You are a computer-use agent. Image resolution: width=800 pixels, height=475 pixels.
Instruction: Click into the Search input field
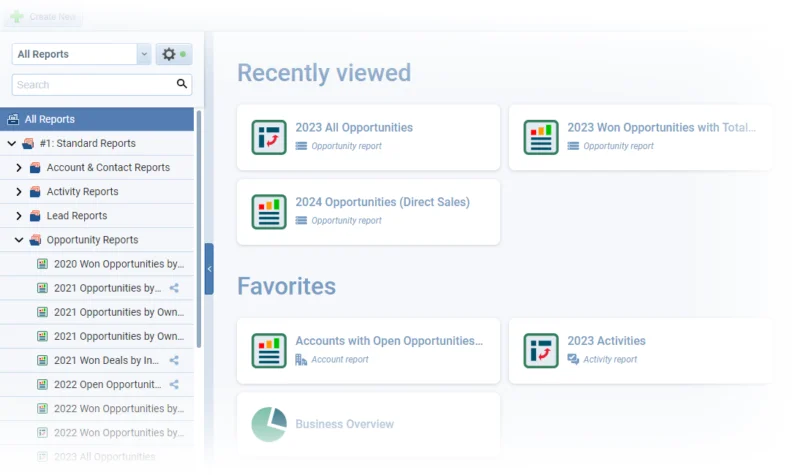(x=94, y=85)
